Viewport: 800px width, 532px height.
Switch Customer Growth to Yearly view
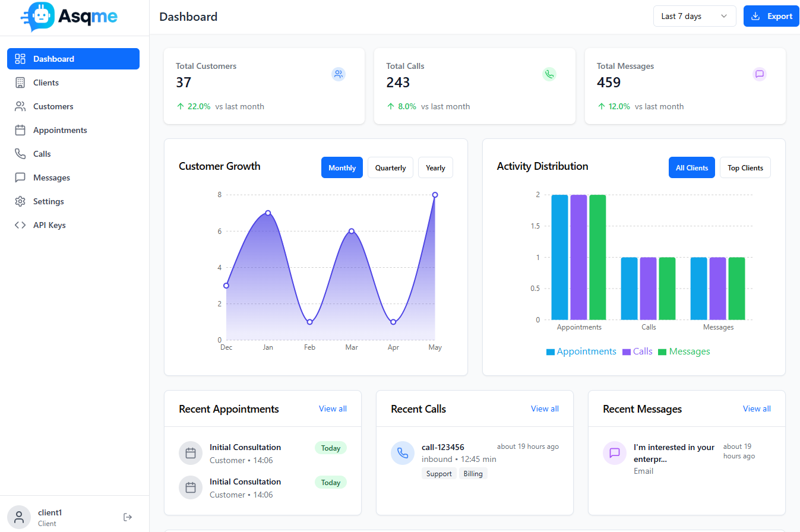point(435,168)
